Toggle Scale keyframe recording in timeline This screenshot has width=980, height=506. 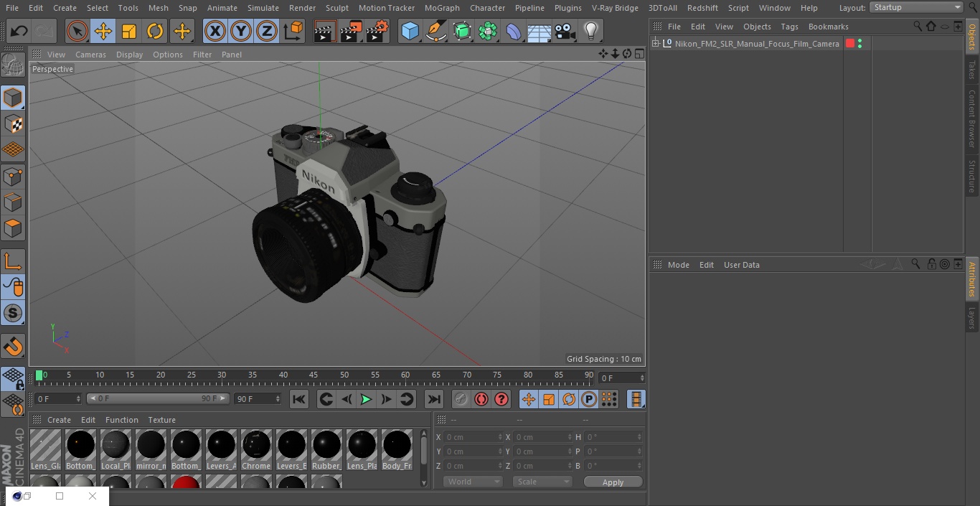click(x=549, y=399)
